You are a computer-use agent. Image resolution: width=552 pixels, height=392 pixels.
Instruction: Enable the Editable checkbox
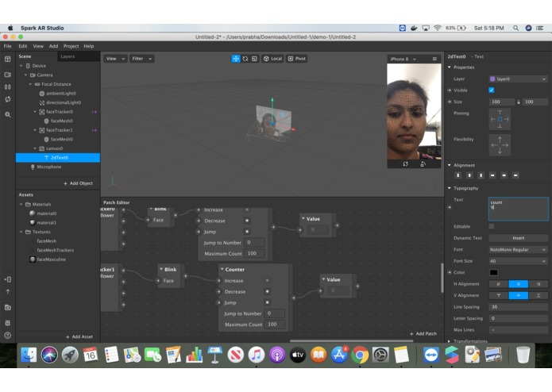(x=492, y=226)
